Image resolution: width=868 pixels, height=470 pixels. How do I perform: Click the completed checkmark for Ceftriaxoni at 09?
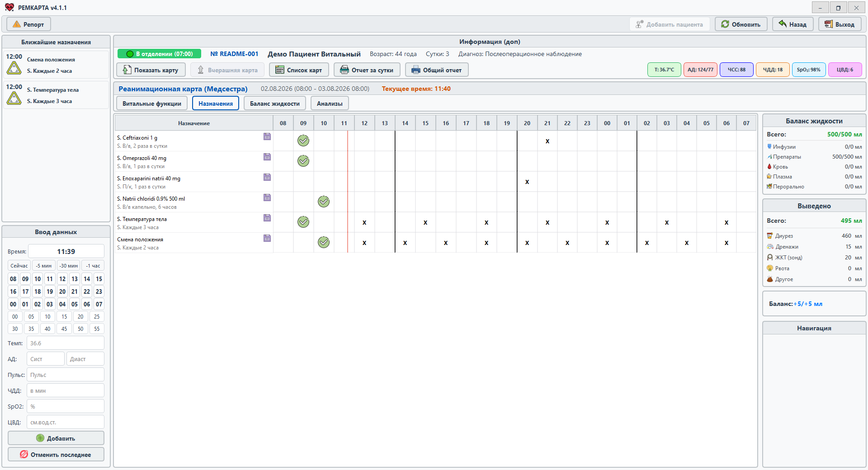(303, 141)
